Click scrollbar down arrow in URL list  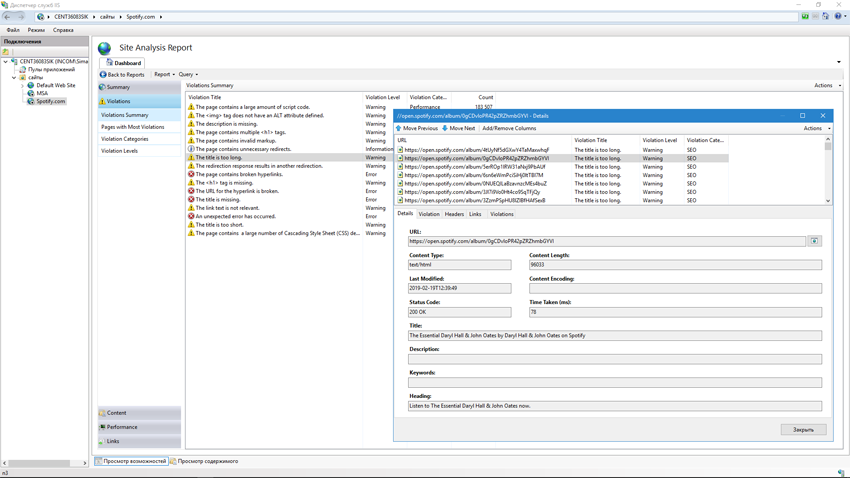click(x=828, y=201)
